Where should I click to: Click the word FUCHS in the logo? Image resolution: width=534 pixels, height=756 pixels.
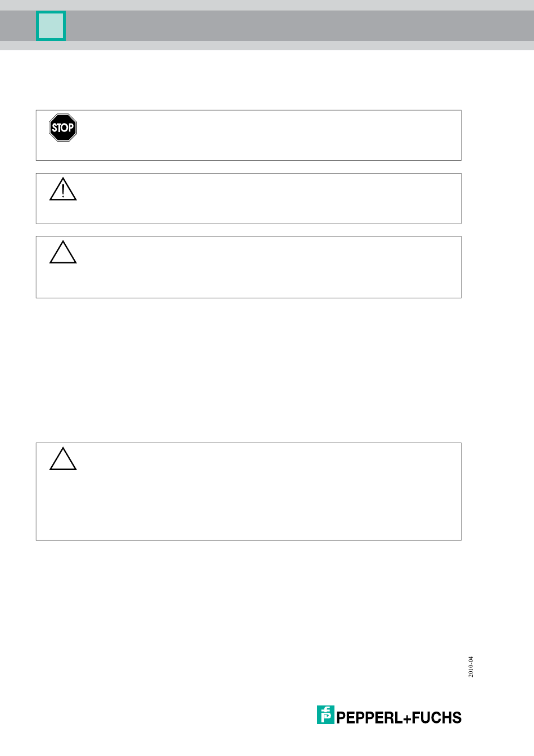(442, 718)
